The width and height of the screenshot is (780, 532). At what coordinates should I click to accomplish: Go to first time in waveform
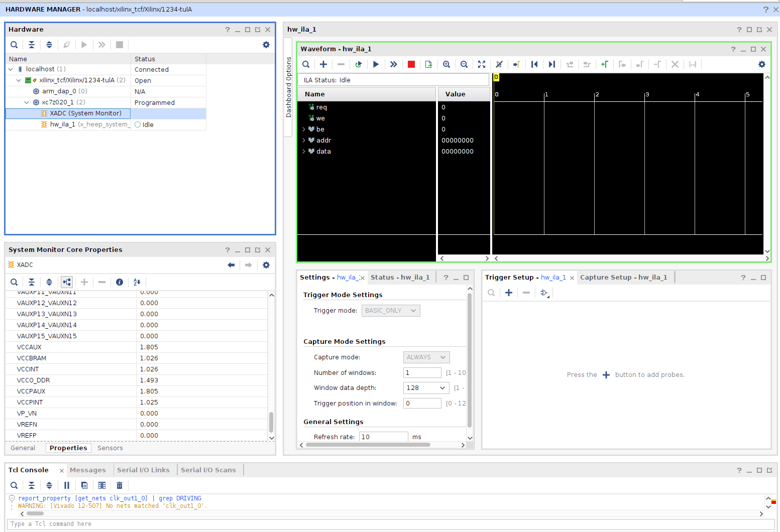[x=534, y=64]
